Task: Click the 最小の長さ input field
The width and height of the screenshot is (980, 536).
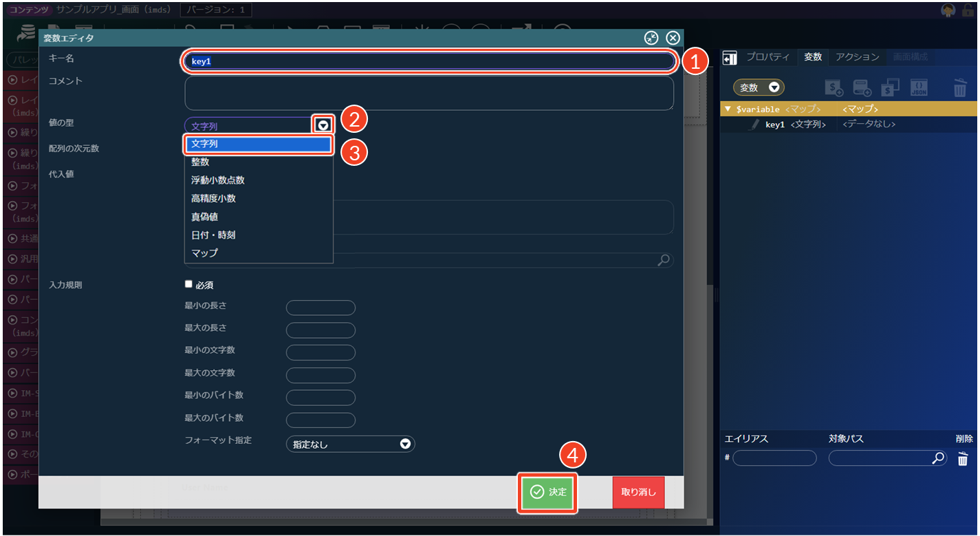Action: tap(320, 308)
